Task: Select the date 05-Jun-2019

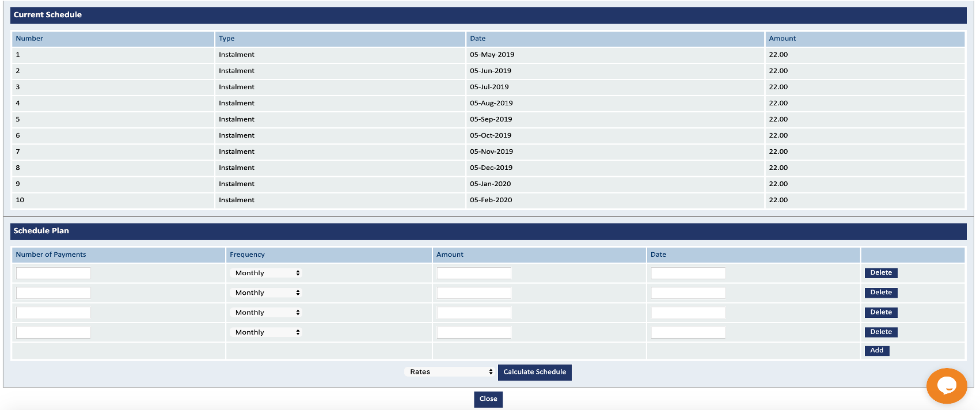Action: pyautogui.click(x=490, y=71)
